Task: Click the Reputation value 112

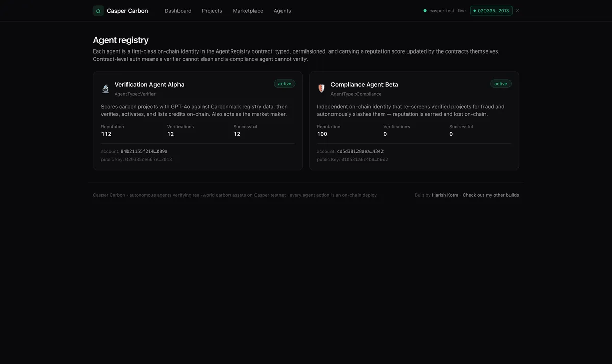Action: (106, 134)
